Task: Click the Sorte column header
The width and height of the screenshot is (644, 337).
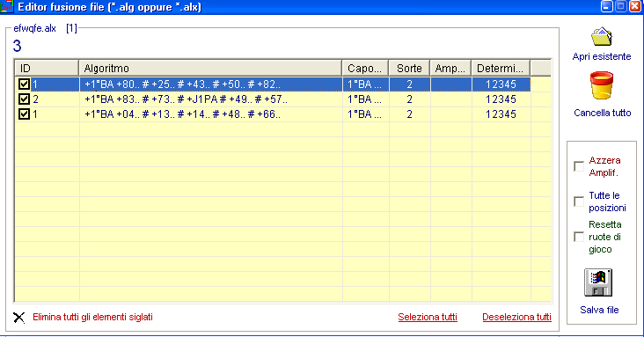Action: [409, 69]
